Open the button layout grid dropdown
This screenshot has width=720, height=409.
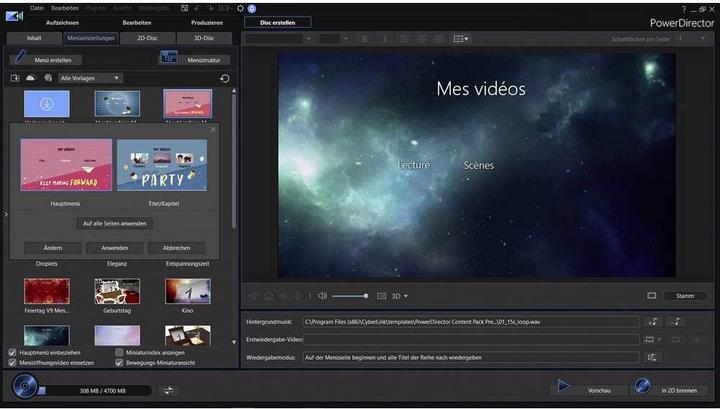461,39
